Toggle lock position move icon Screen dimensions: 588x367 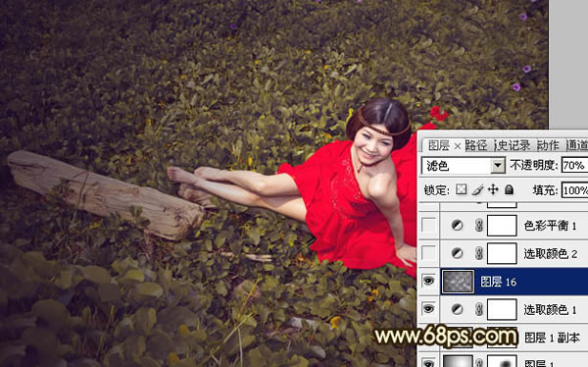coord(493,189)
